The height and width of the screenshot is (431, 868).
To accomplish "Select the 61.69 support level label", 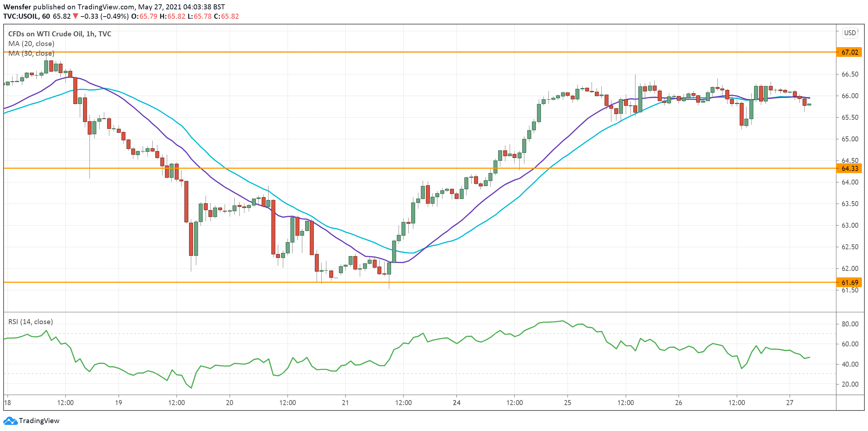I will pos(850,282).
